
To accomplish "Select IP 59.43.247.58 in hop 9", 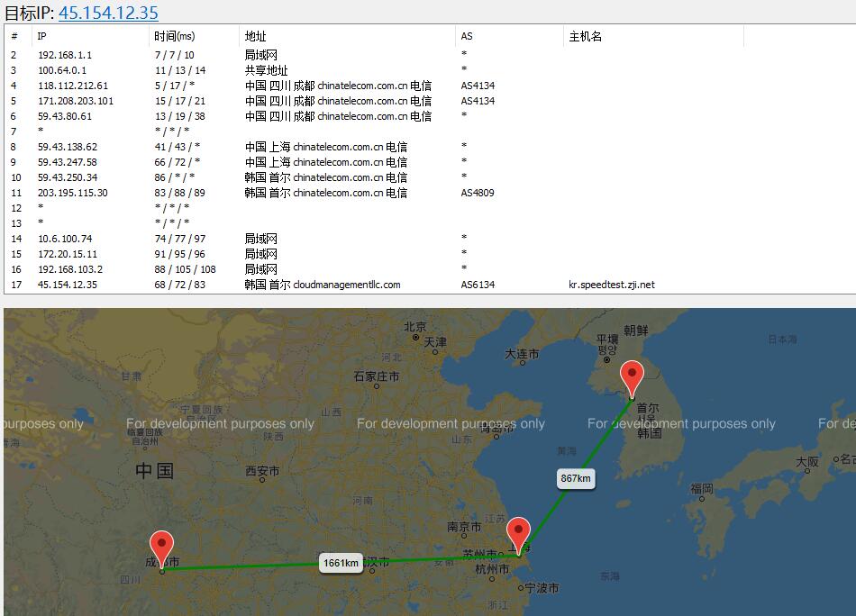I will coord(68,162).
